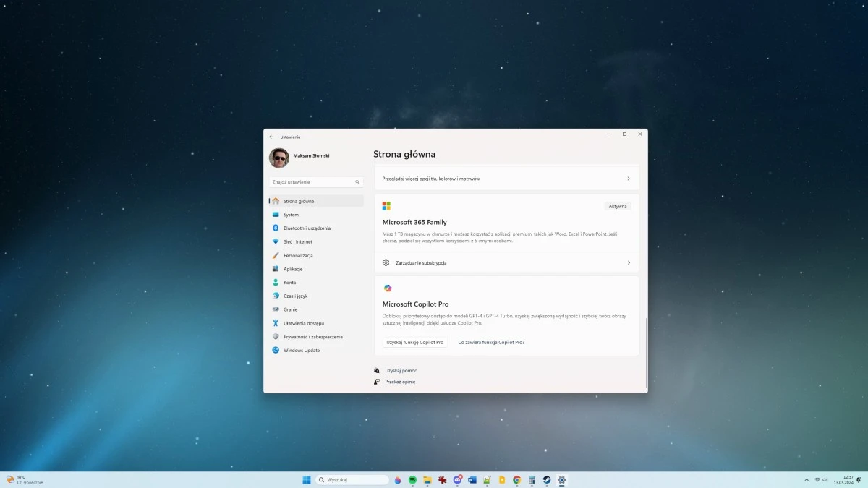Show hidden system tray icons
The width and height of the screenshot is (868, 488).
[x=806, y=479]
